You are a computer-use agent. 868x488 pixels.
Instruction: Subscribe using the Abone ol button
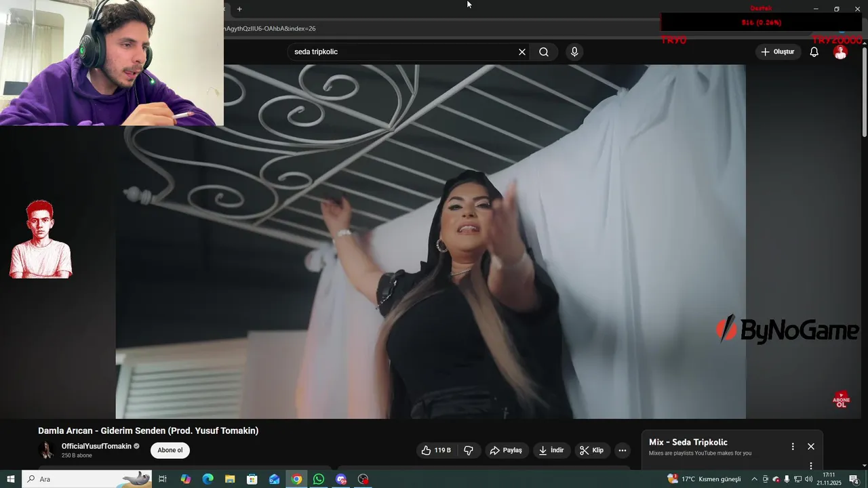tap(170, 450)
